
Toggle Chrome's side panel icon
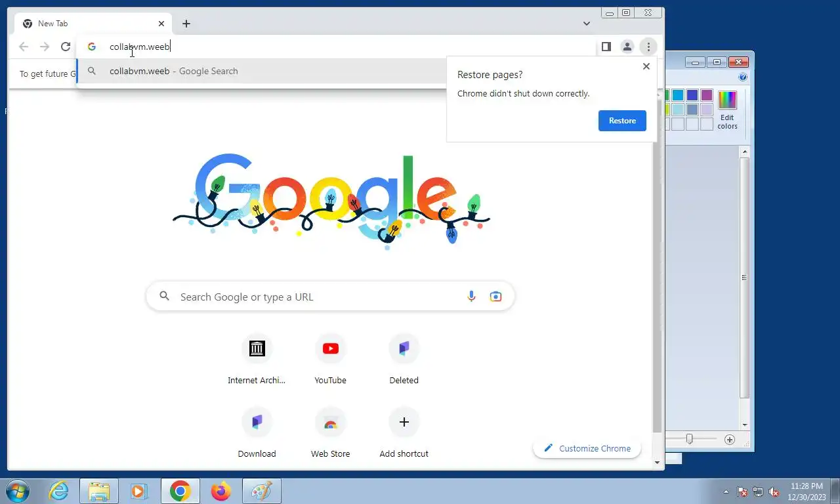[606, 47]
